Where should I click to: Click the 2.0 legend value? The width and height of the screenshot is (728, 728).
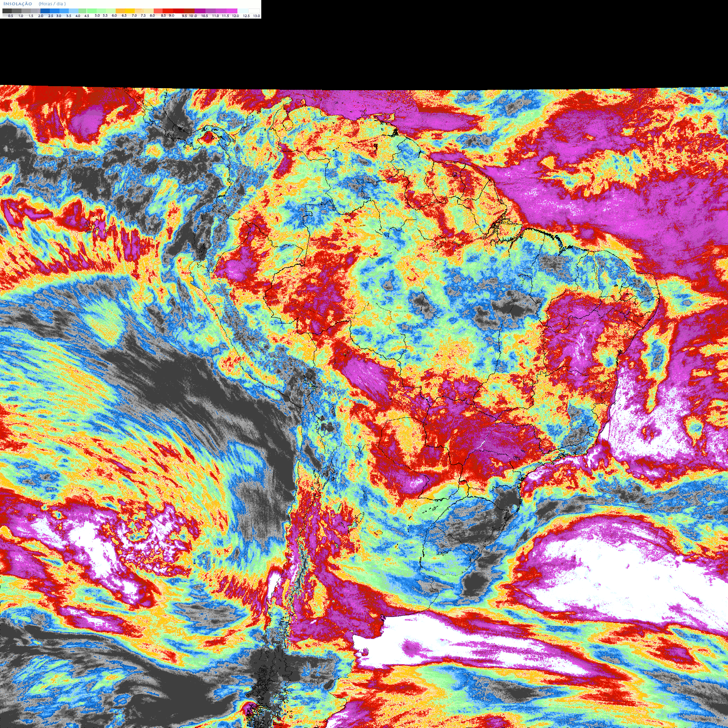[x=40, y=16]
